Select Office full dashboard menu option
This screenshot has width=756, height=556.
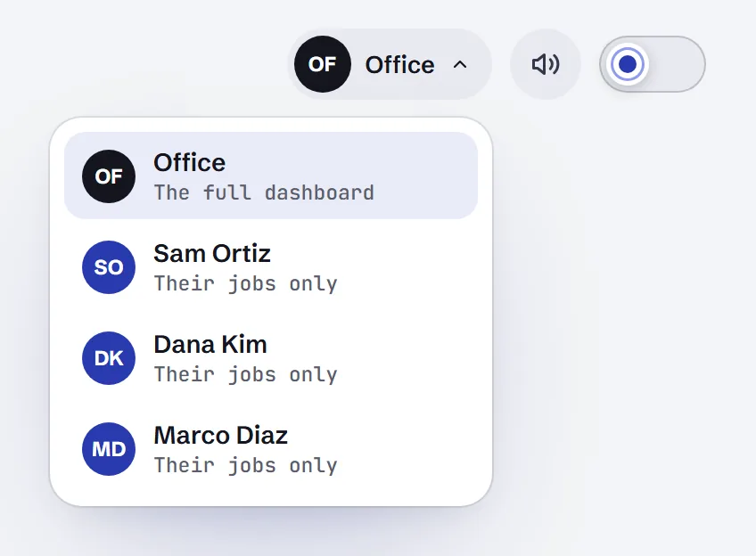(x=271, y=176)
